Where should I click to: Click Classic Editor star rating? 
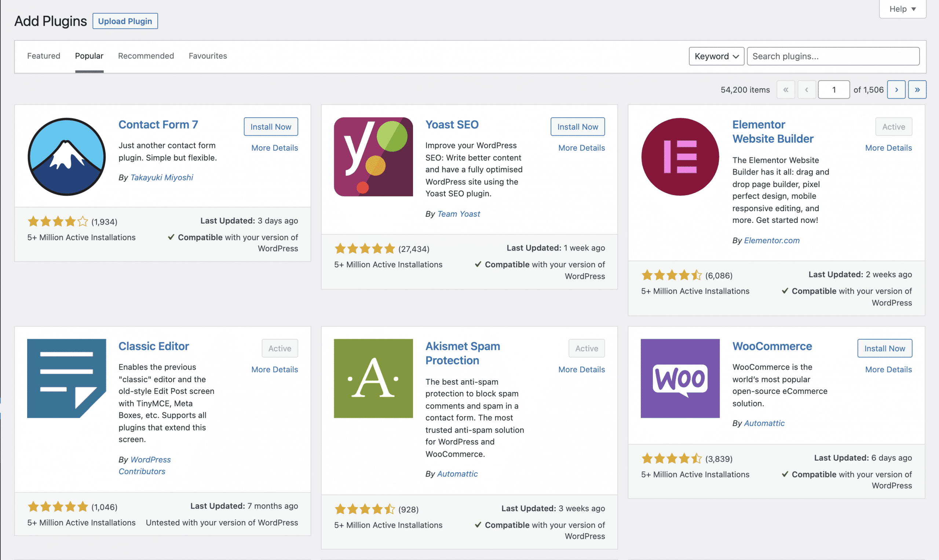coord(58,506)
